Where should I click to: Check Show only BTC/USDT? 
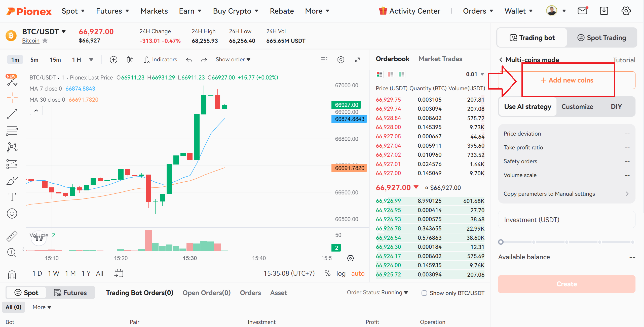(424, 293)
